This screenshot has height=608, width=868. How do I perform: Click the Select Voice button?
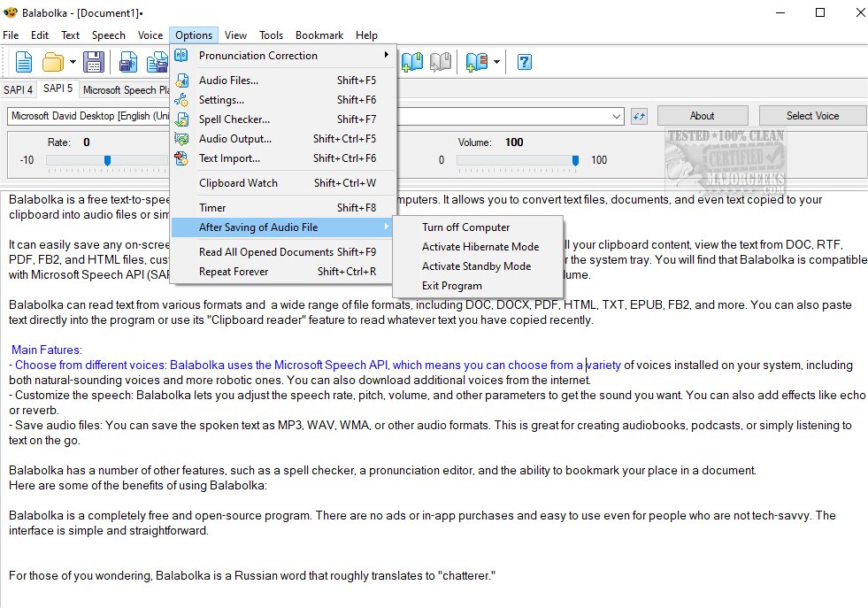click(x=812, y=116)
